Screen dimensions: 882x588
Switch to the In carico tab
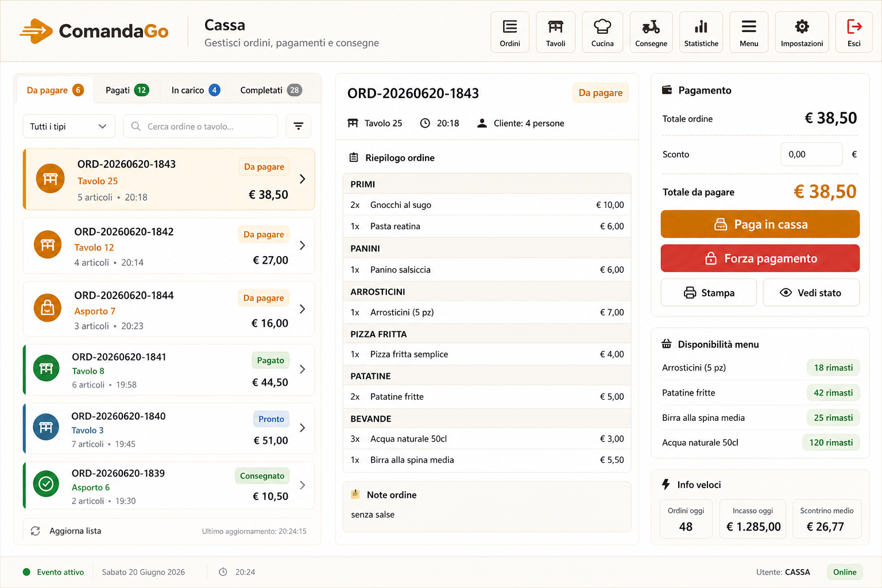coord(195,90)
